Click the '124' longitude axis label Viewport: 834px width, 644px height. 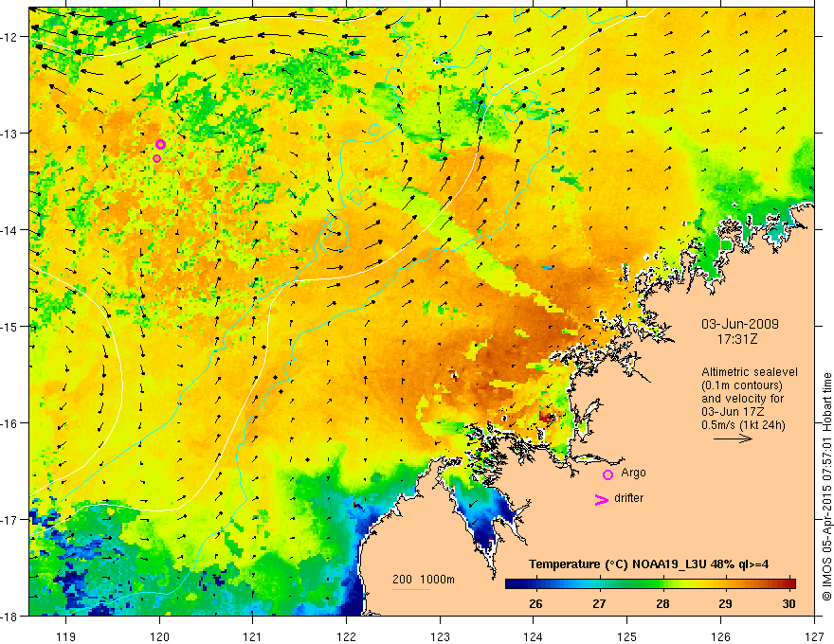(534, 636)
